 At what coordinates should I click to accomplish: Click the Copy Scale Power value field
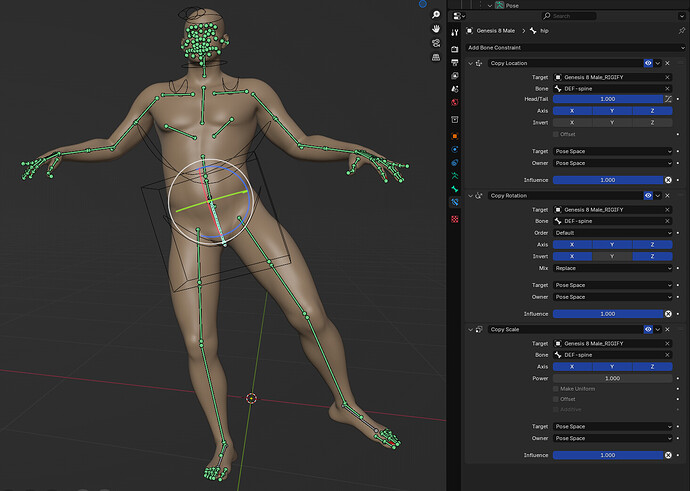[x=613, y=378]
